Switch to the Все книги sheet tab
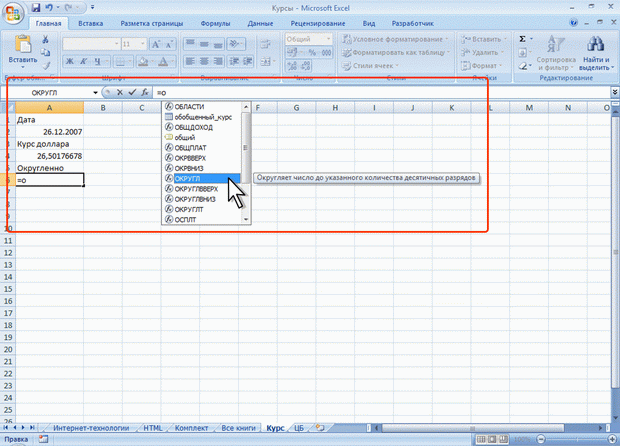Screen dimensions: 620x446 coord(239,427)
